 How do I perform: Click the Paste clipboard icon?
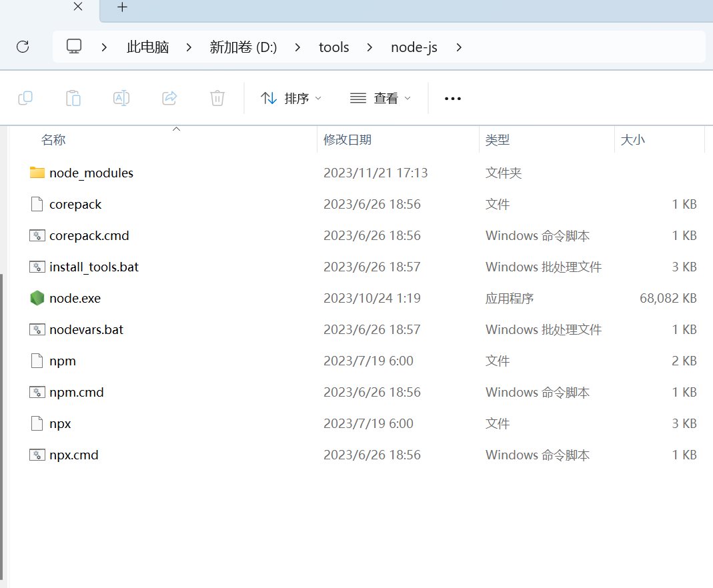73,98
